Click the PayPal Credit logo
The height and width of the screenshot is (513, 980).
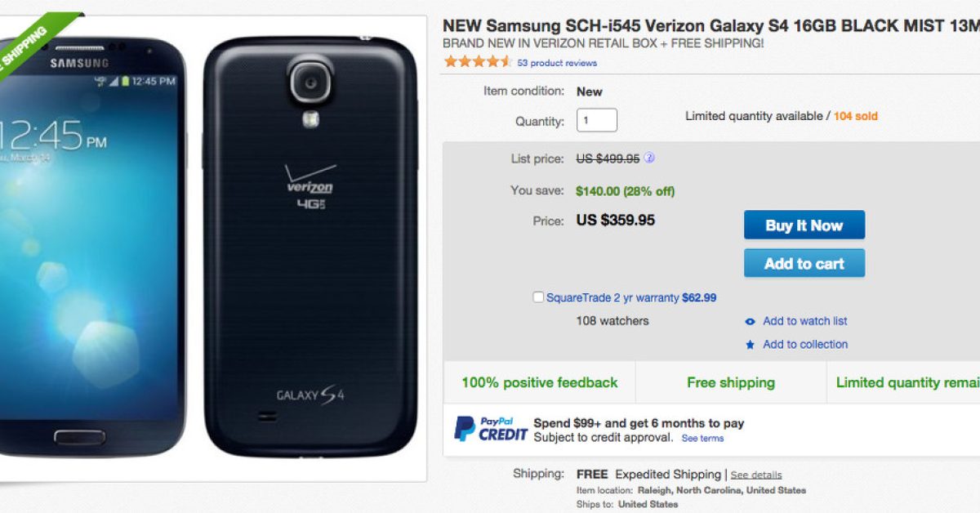[x=491, y=429]
